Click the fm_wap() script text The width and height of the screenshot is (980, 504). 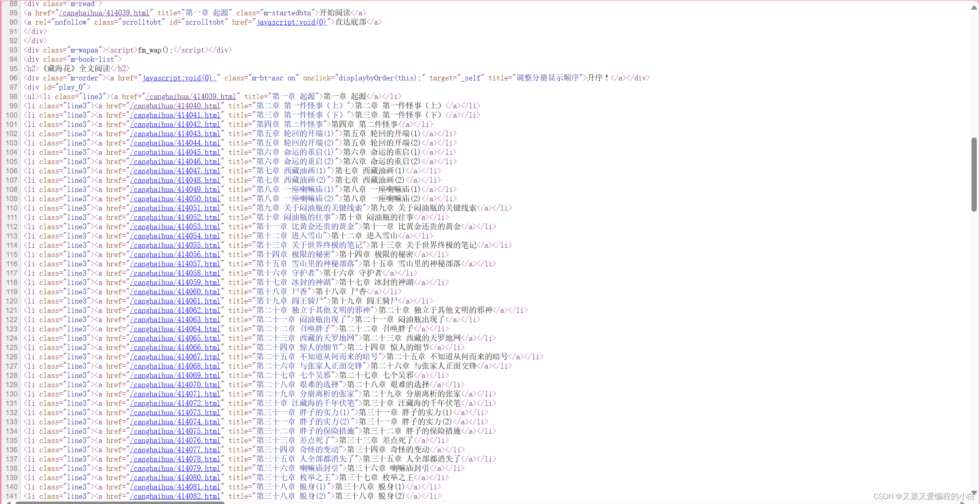[x=155, y=50]
